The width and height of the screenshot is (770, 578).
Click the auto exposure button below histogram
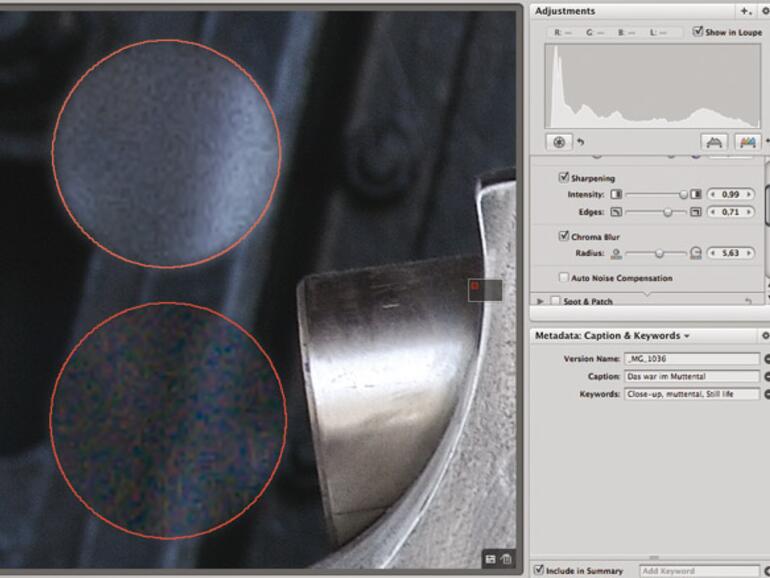tap(559, 142)
